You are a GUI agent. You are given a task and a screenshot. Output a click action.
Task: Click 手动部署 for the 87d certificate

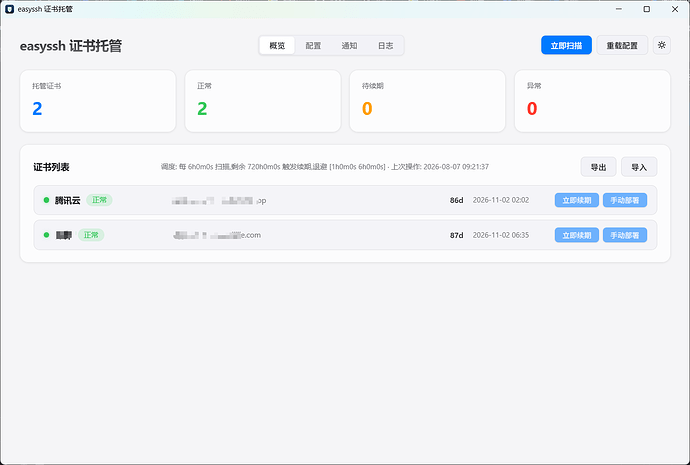coord(624,235)
